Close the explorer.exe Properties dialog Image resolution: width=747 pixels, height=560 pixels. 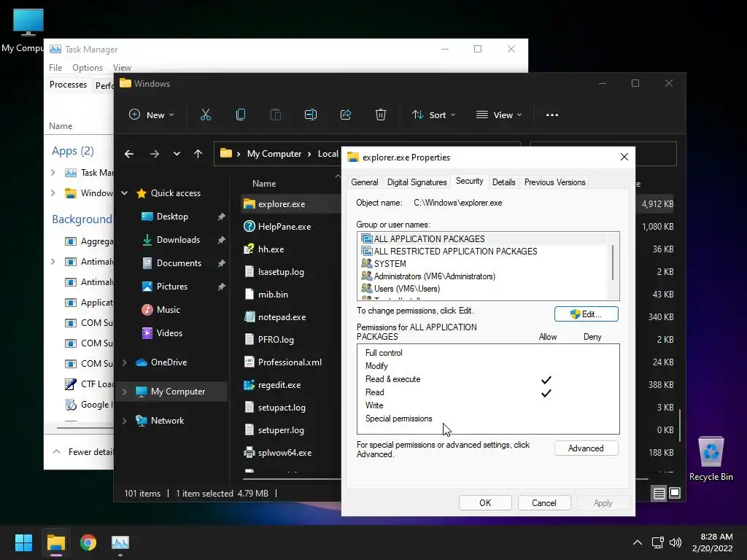[x=624, y=157]
